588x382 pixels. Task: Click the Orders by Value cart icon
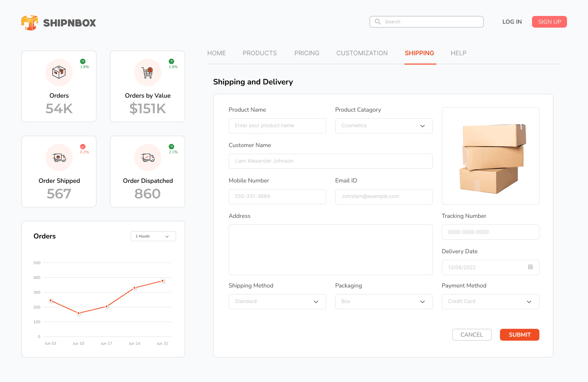coord(147,72)
